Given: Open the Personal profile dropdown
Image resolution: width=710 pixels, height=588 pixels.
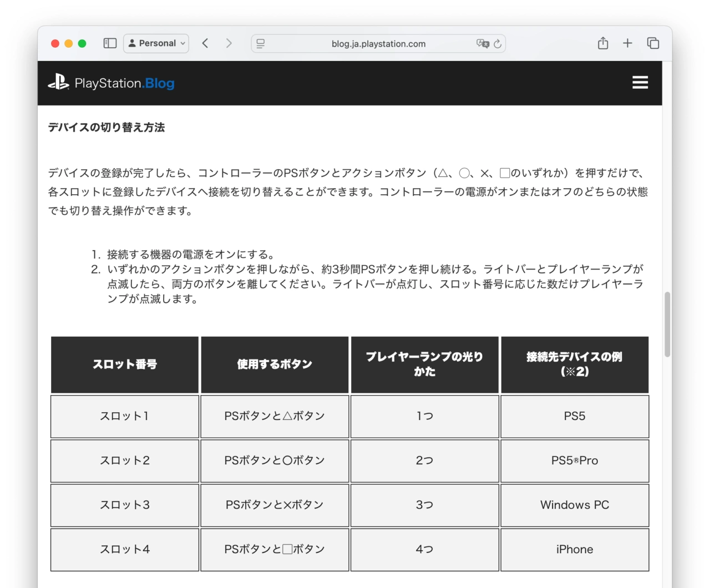Looking at the screenshot, I should pyautogui.click(x=156, y=43).
